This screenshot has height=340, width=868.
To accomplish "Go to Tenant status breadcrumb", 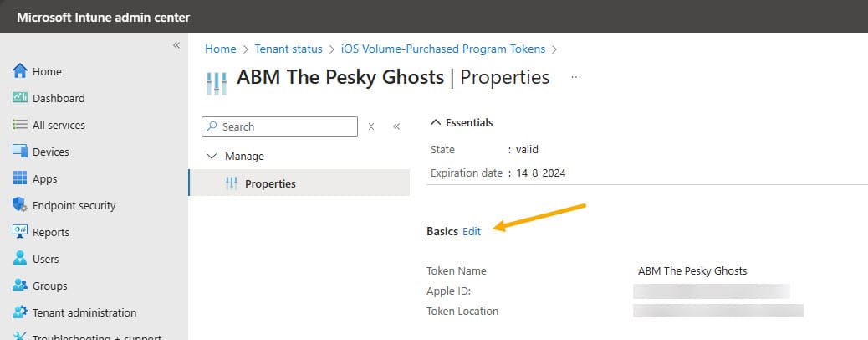I will point(288,49).
